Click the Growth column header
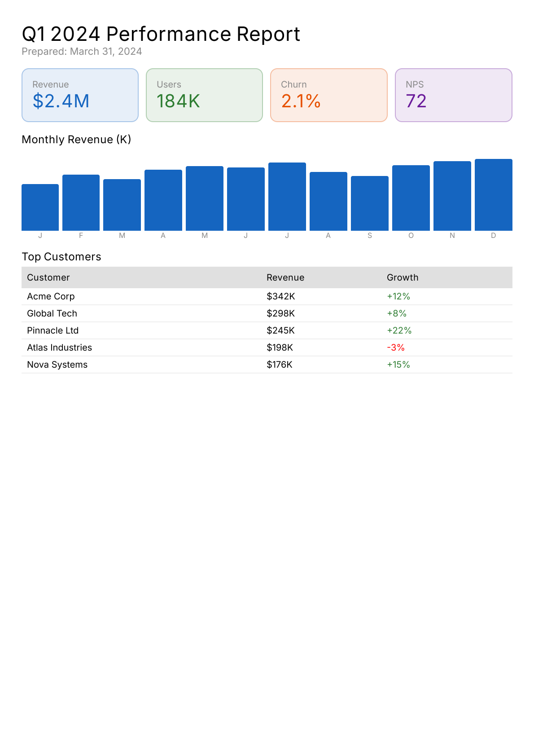This screenshot has width=534, height=756. (x=403, y=277)
